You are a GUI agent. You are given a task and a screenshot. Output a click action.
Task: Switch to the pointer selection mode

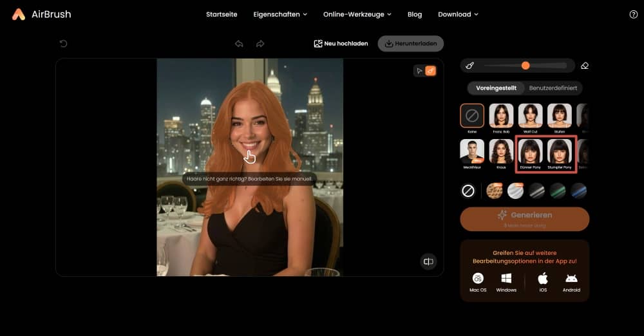[x=419, y=71]
